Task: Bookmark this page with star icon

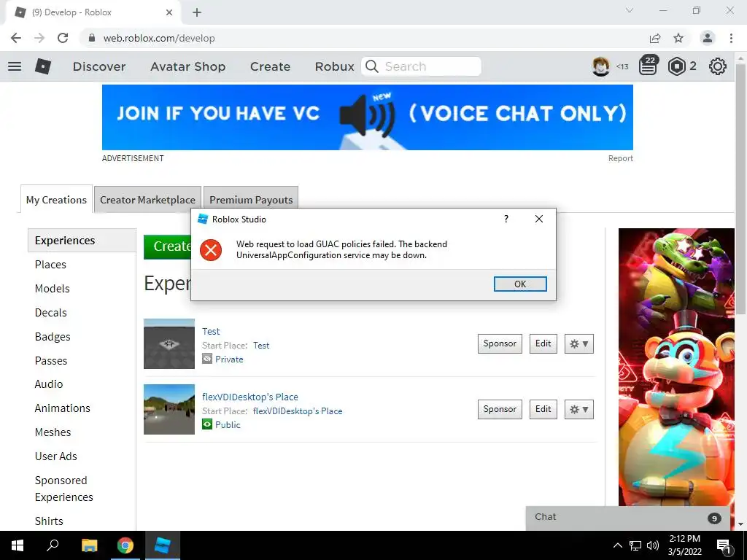Action: (678, 38)
